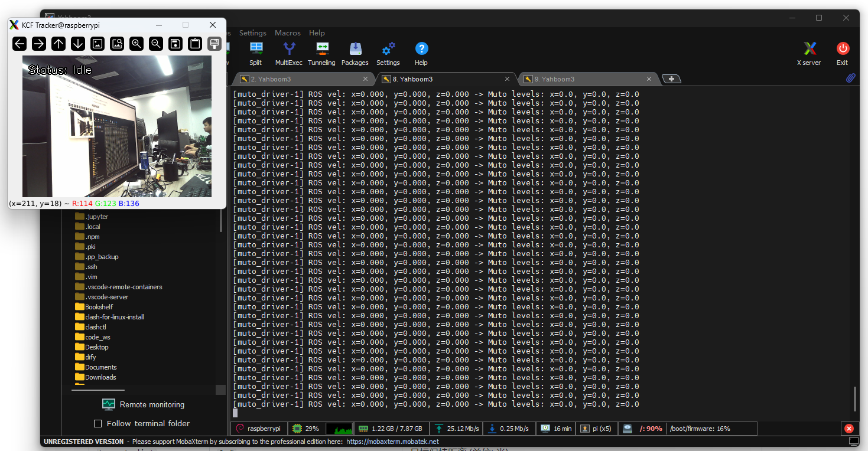Viewport: 868px width, 451px height.
Task: Launch MultiExec mode
Action: point(289,53)
